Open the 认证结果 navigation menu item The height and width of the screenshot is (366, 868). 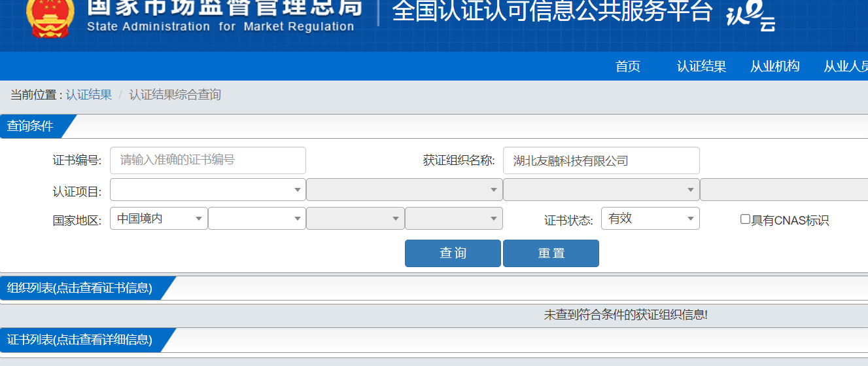[701, 66]
